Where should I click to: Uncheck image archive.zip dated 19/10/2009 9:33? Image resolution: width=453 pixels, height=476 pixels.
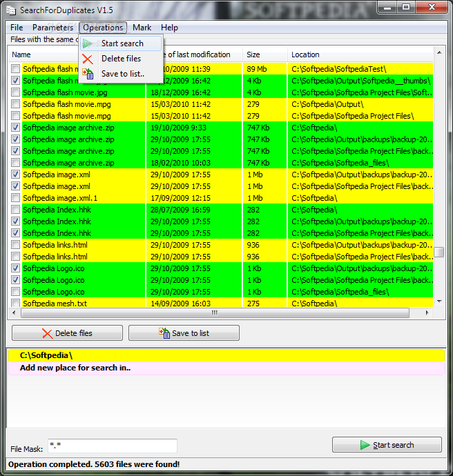point(15,128)
